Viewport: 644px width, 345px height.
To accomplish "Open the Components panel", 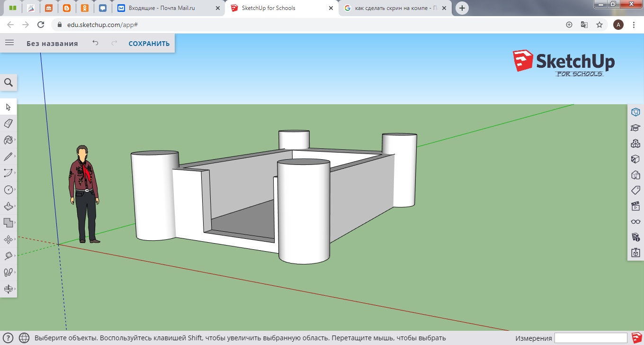I will coord(635,144).
